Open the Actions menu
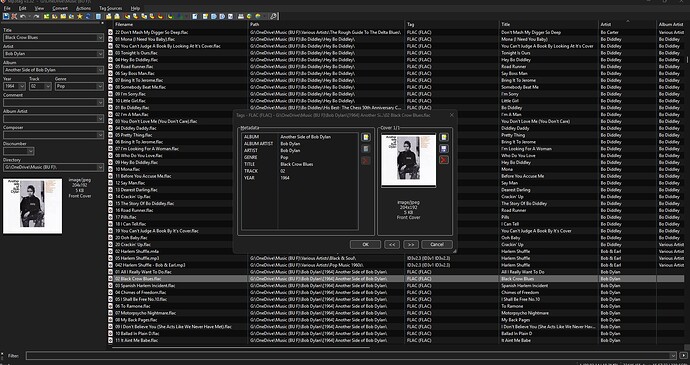This screenshot has width=690, height=365. [83, 8]
